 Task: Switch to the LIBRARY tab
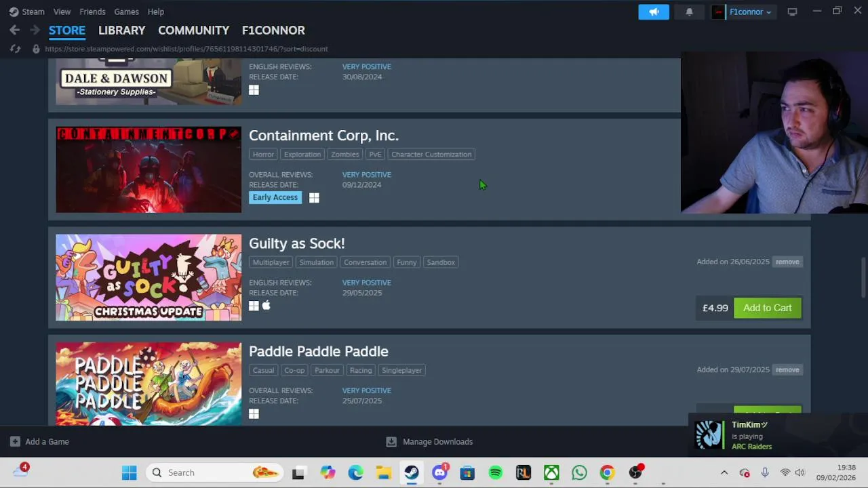pyautogui.click(x=121, y=30)
